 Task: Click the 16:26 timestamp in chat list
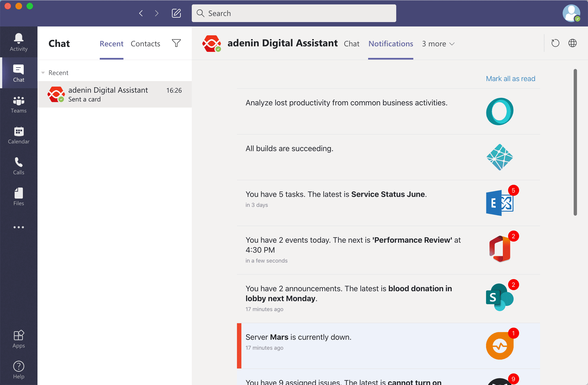click(x=174, y=90)
